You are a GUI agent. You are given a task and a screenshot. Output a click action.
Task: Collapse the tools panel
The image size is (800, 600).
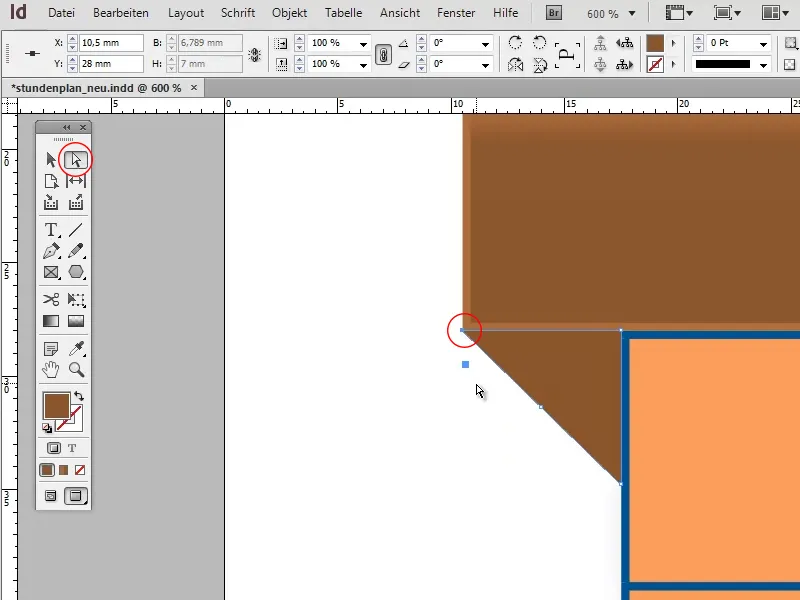66,127
